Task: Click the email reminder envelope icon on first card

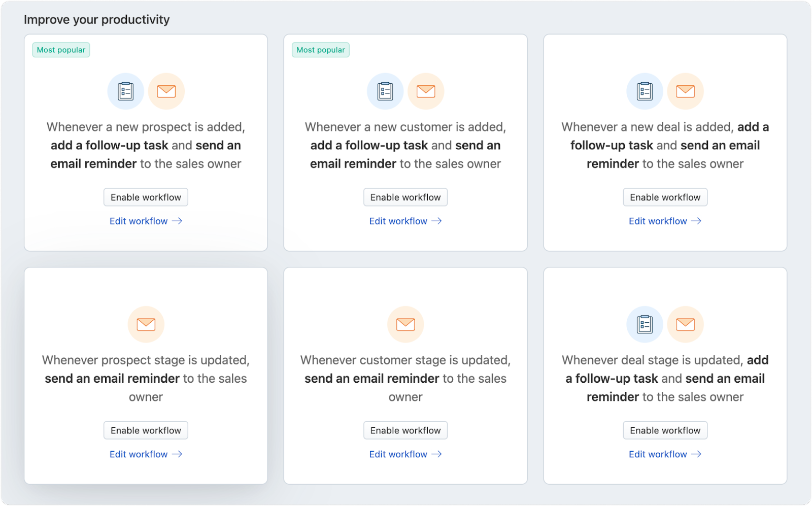Action: point(166,91)
